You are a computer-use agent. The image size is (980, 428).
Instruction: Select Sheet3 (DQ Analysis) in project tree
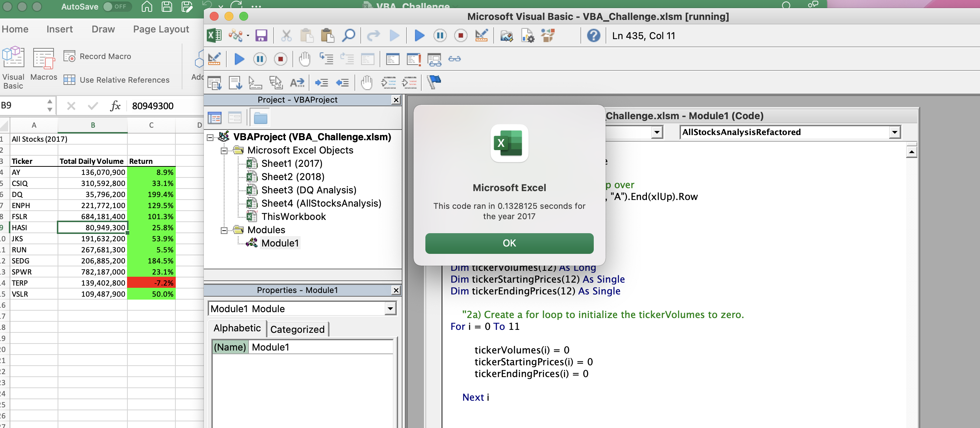(308, 190)
